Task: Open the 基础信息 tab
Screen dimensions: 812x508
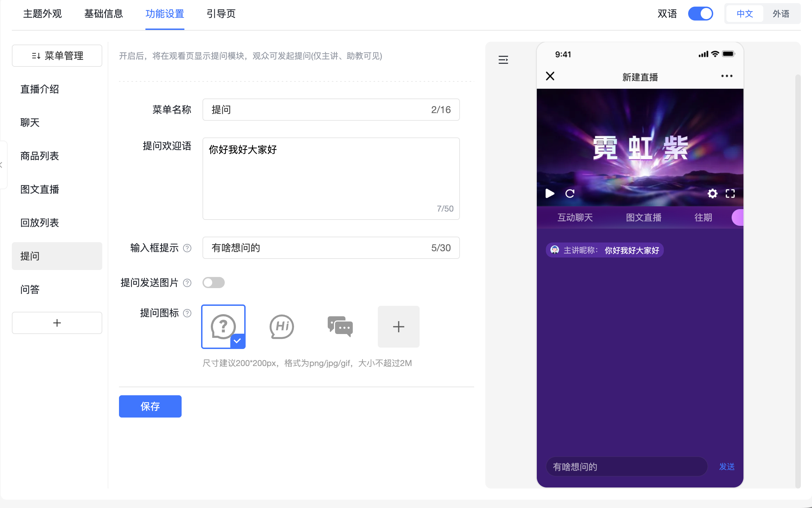Action: coord(104,14)
